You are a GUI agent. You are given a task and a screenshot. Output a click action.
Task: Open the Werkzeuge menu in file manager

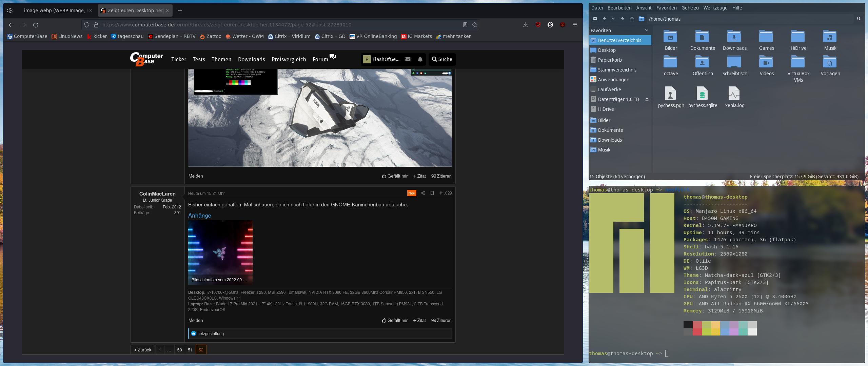[715, 8]
